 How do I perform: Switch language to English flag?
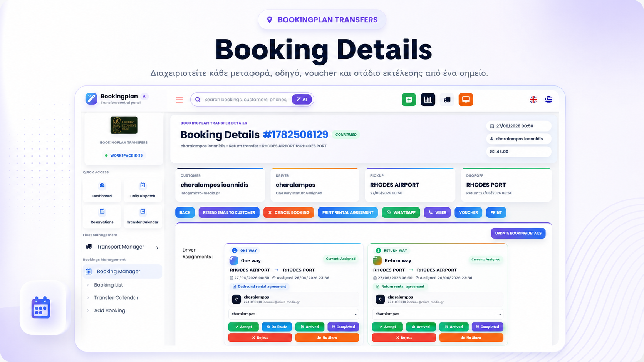(533, 100)
